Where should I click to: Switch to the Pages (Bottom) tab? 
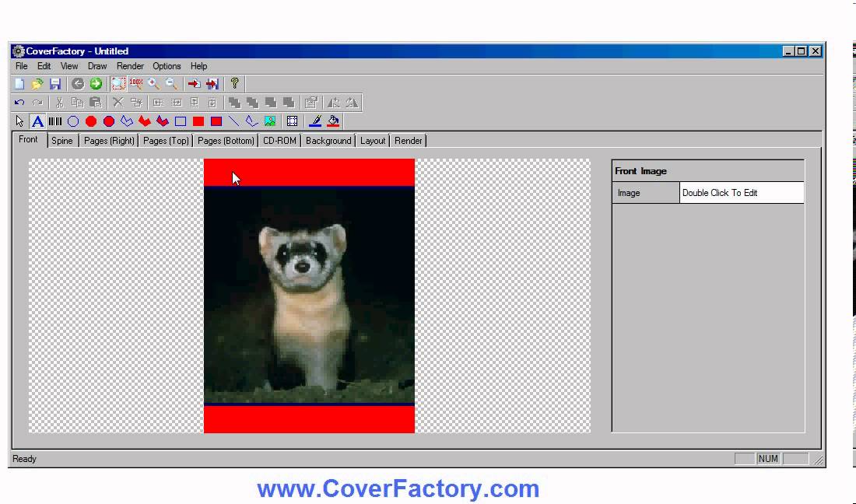click(x=226, y=141)
